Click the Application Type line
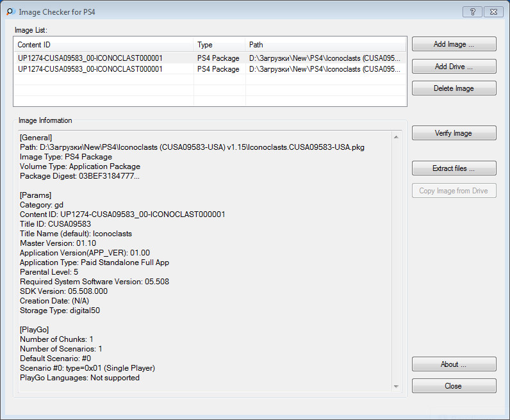510x420 pixels. [94, 262]
